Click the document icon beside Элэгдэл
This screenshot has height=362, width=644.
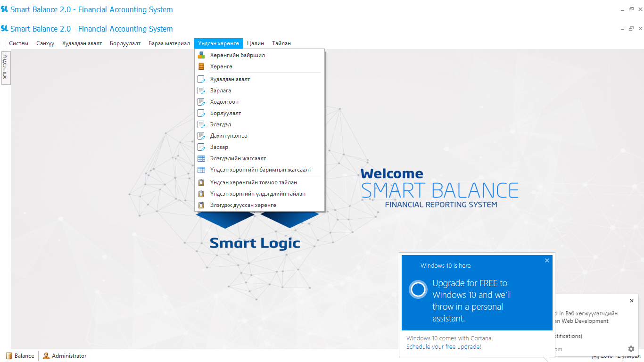(x=201, y=124)
